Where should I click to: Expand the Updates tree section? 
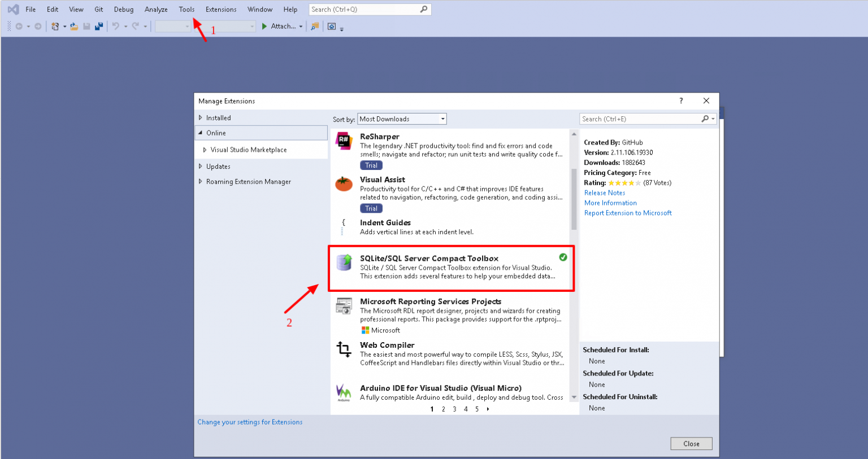tap(216, 166)
